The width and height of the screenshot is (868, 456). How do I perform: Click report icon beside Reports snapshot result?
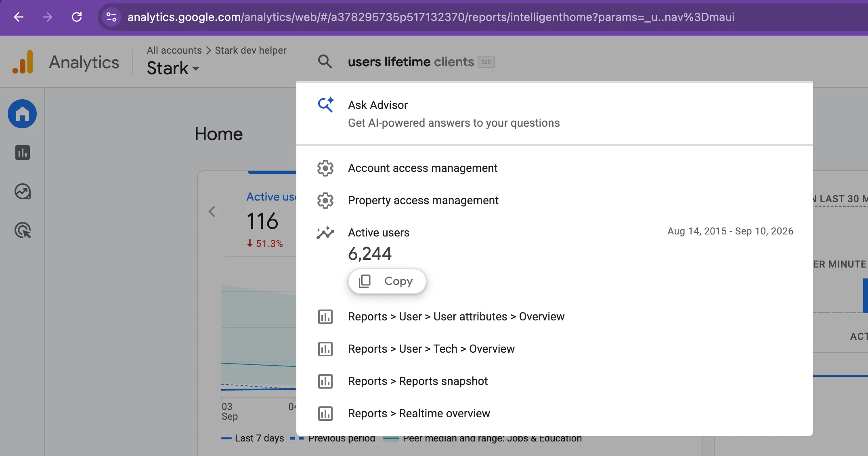pos(325,381)
